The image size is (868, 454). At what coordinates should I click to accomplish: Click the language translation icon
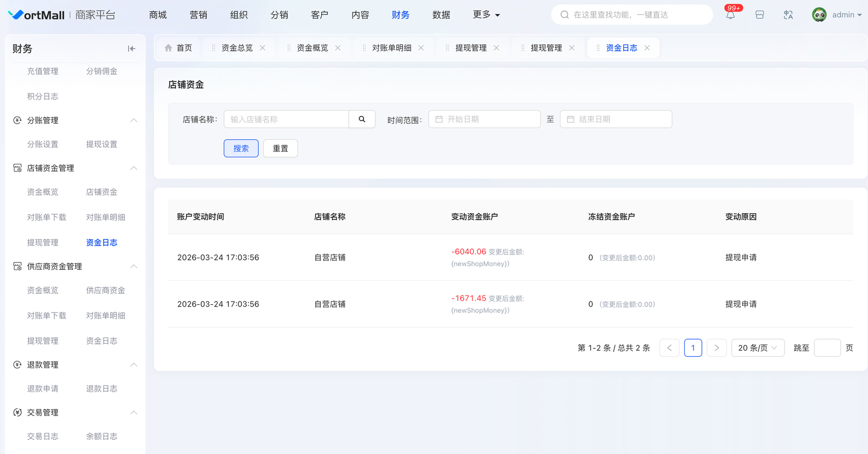788,15
